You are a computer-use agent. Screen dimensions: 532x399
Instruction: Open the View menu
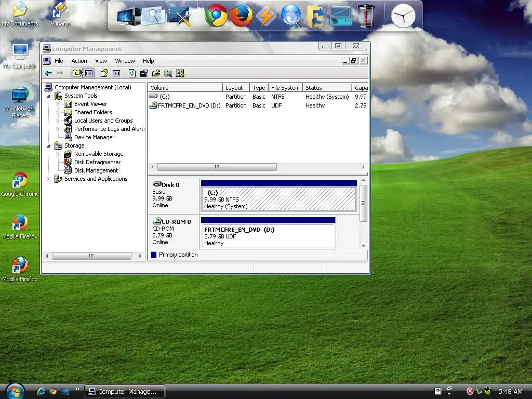[101, 61]
